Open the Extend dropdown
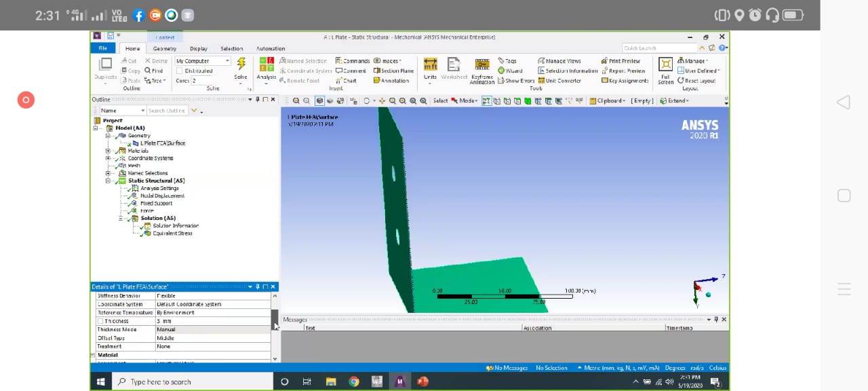The height and width of the screenshot is (391, 868). tap(675, 100)
